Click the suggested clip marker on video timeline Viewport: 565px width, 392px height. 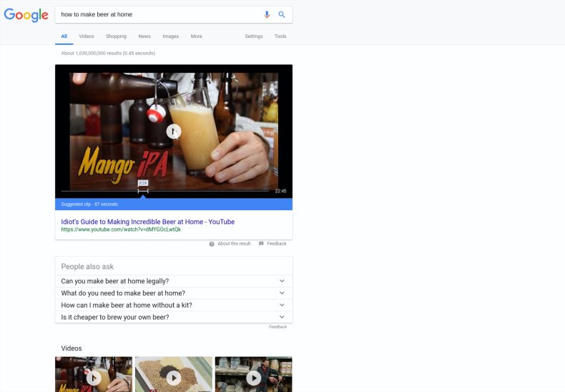[143, 190]
